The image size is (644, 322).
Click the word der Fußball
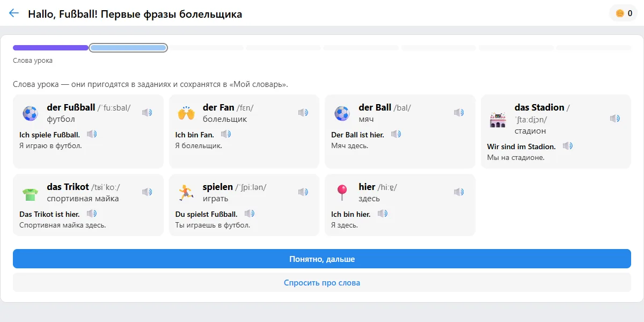point(71,107)
